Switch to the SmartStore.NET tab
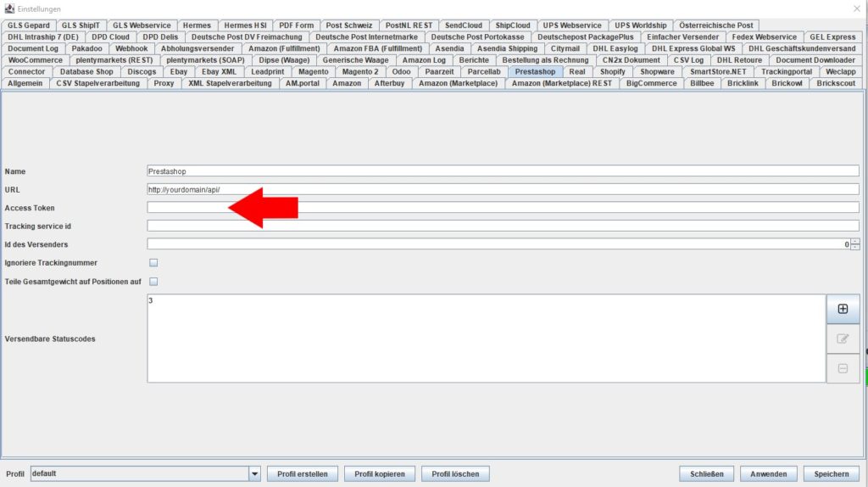This screenshot has height=487, width=868. (718, 71)
